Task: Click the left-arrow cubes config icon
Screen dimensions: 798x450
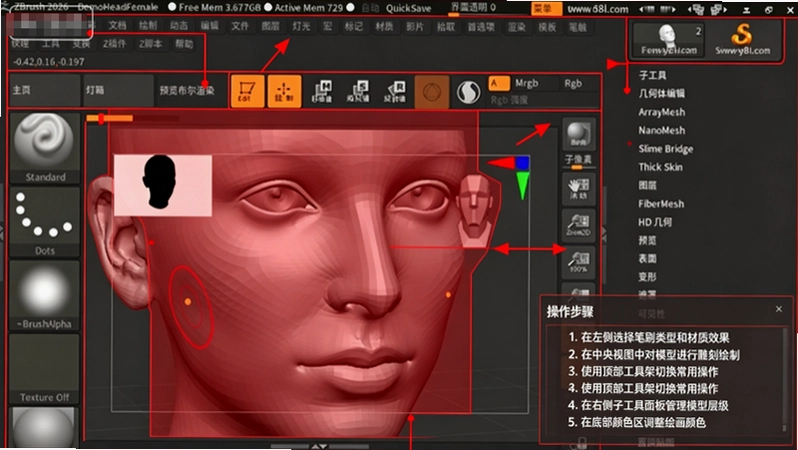Action: point(697,9)
